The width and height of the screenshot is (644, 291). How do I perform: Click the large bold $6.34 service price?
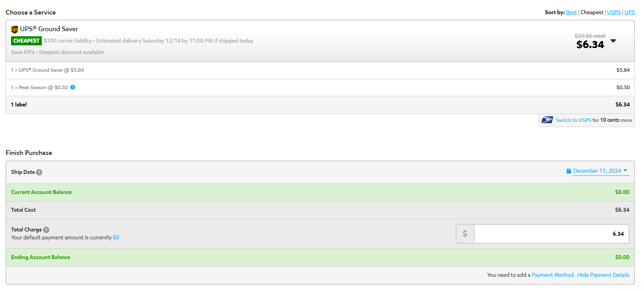590,45
